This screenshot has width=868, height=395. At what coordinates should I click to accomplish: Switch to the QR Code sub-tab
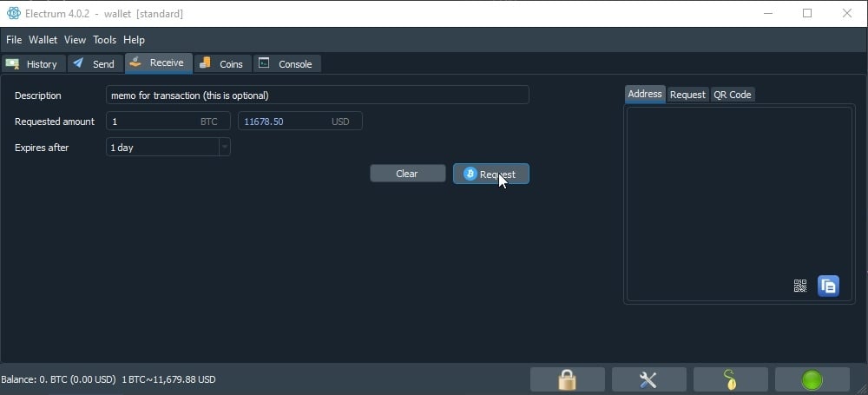click(x=733, y=95)
